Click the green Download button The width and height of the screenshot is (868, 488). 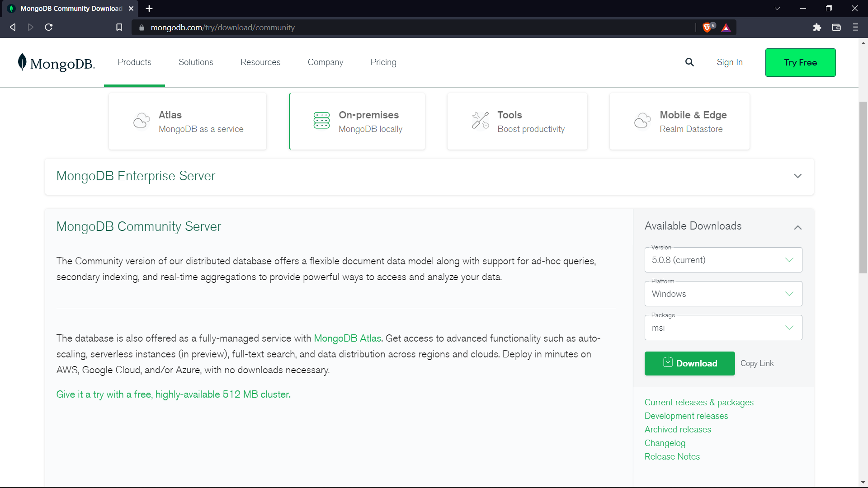click(689, 363)
